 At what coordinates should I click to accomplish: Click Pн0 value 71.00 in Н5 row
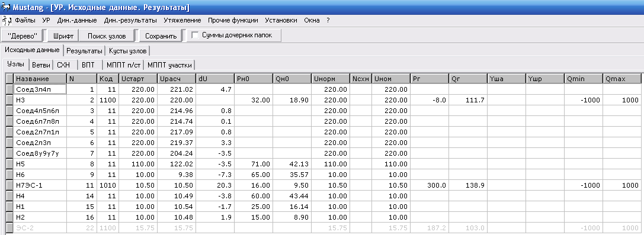click(254, 164)
